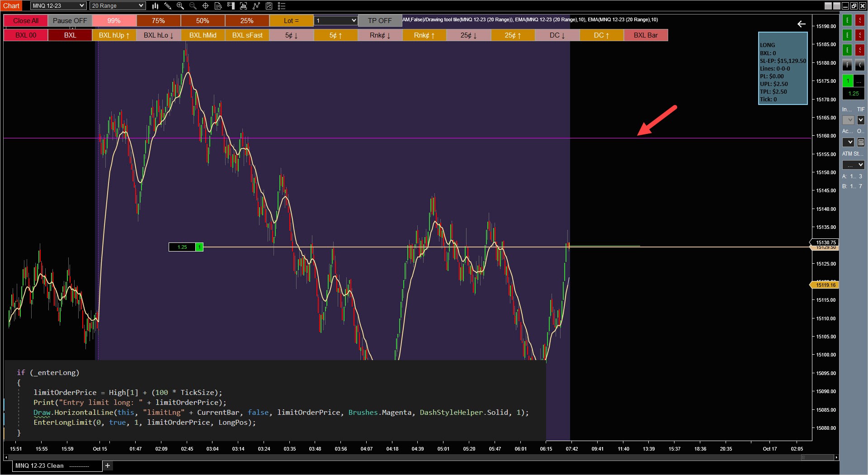The width and height of the screenshot is (868, 475).
Task: Toggle the Pause OFF button
Action: 70,21
